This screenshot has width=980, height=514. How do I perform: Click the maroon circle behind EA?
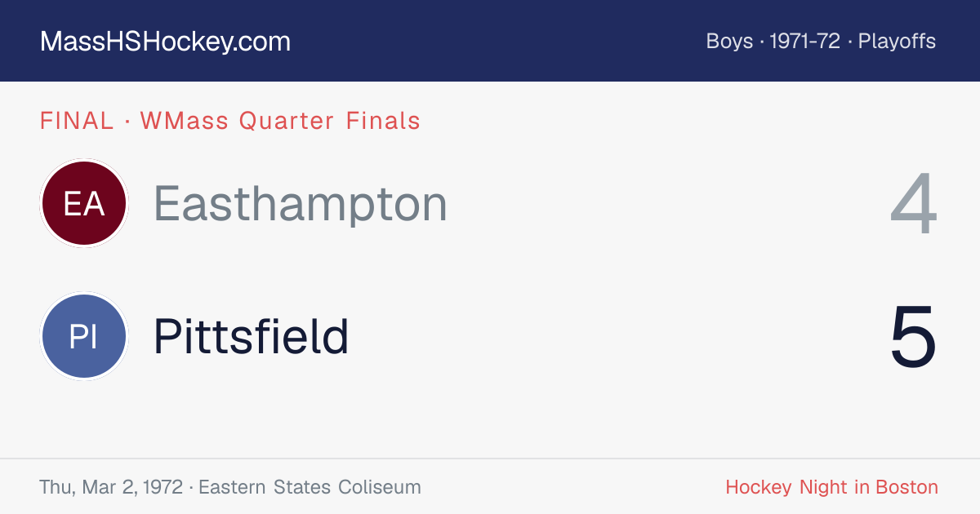(83, 203)
